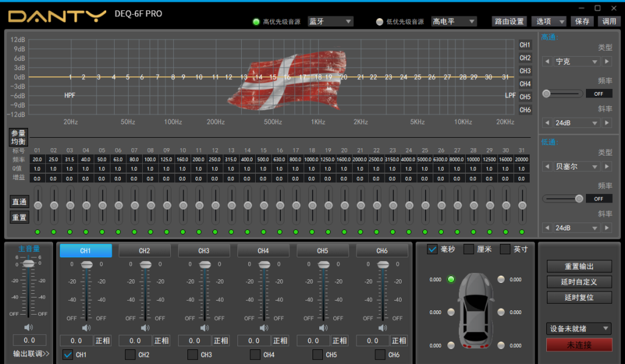This screenshot has height=364, width=625.
Task: Mute the master volume (主音量) speaker icon
Action: click(28, 327)
